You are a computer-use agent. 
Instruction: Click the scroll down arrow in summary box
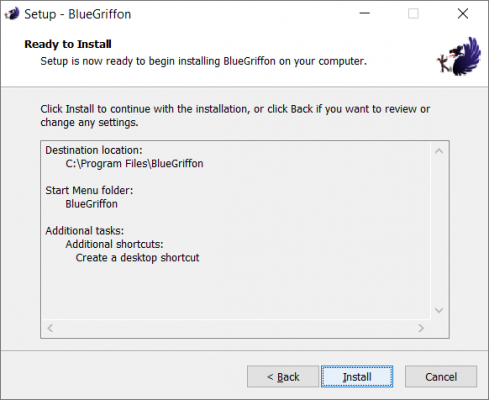[439, 310]
